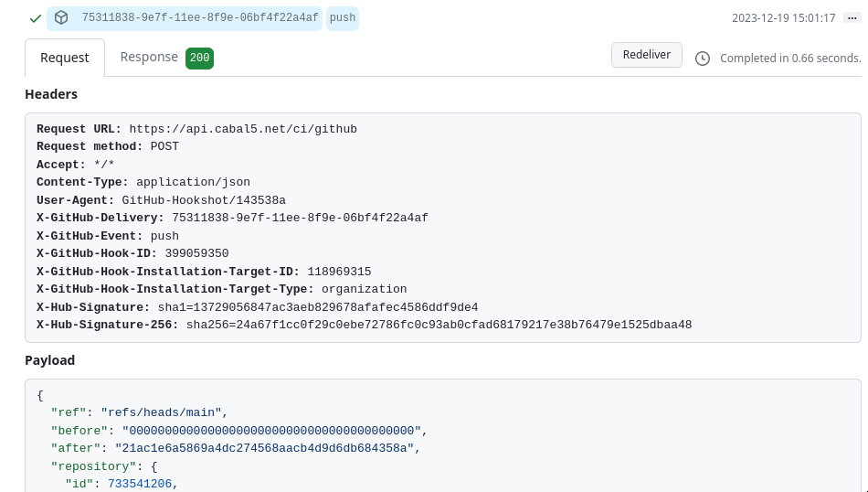868x492 pixels.
Task: Click the Completed in 0.66 seconds text
Action: (790, 59)
